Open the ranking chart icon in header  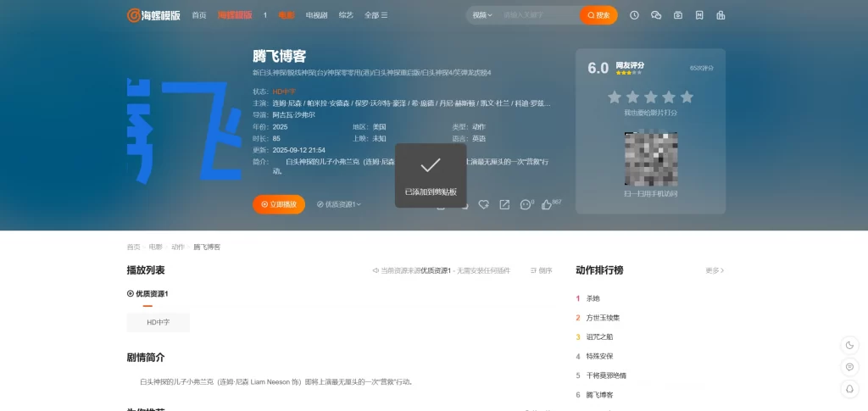pyautogui.click(x=721, y=15)
